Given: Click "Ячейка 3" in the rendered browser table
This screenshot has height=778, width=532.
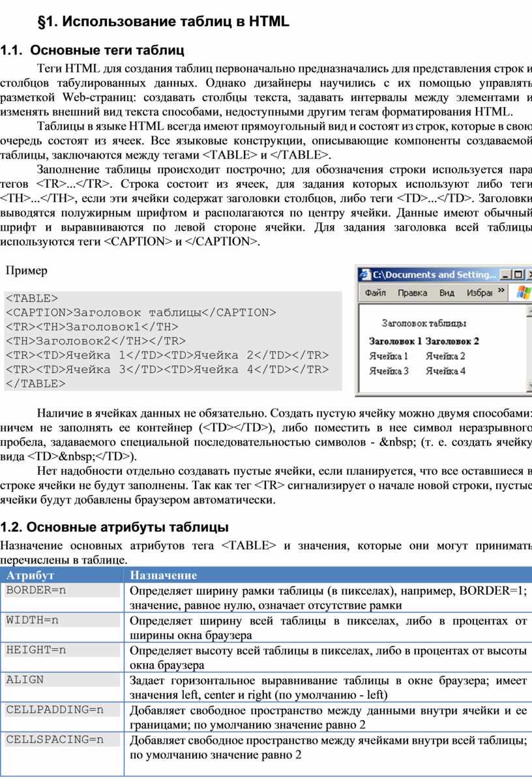Looking at the screenshot, I should (389, 371).
